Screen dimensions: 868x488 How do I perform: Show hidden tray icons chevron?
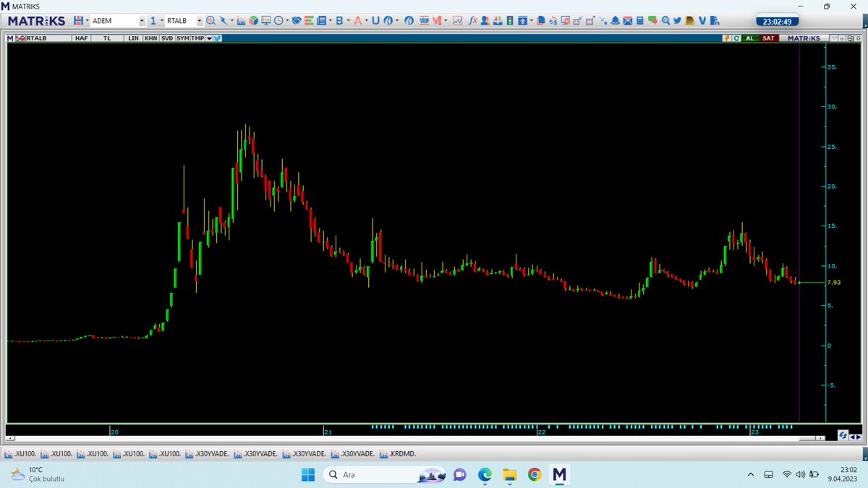[751, 475]
